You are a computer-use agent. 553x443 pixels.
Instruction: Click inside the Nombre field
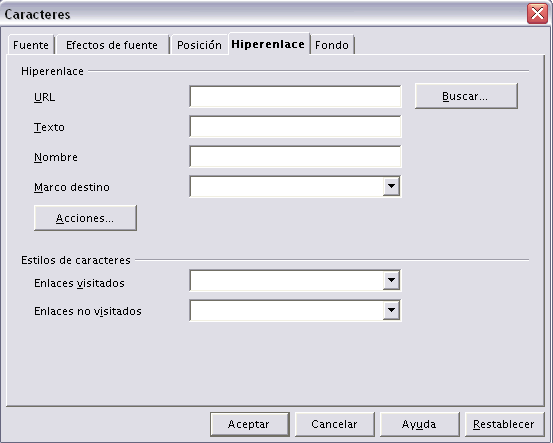pos(295,157)
